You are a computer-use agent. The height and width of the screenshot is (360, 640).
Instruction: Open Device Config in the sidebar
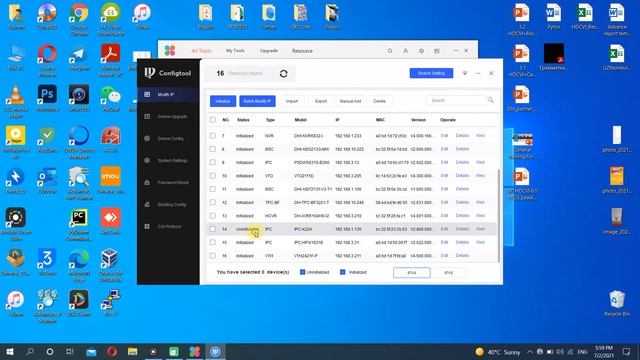tap(168, 138)
